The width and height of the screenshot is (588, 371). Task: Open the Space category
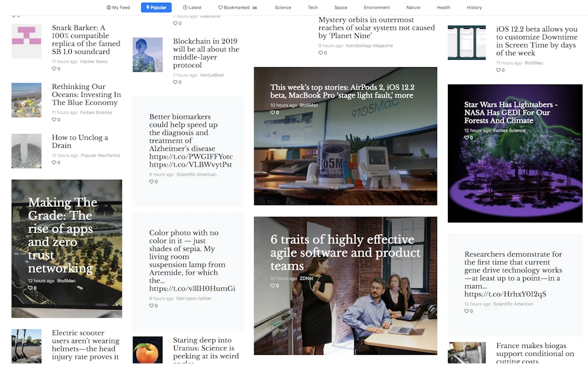click(x=341, y=7)
